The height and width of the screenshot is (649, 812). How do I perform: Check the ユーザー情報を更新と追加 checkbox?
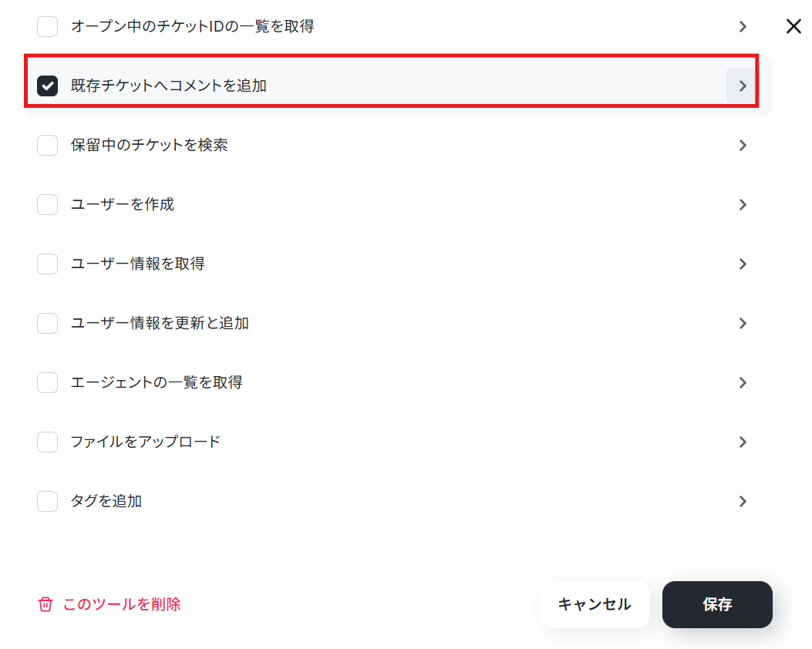[48, 324]
